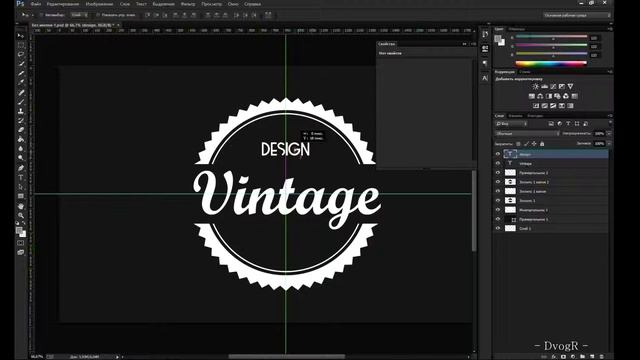Filter layers by type layers icon

coord(568,124)
